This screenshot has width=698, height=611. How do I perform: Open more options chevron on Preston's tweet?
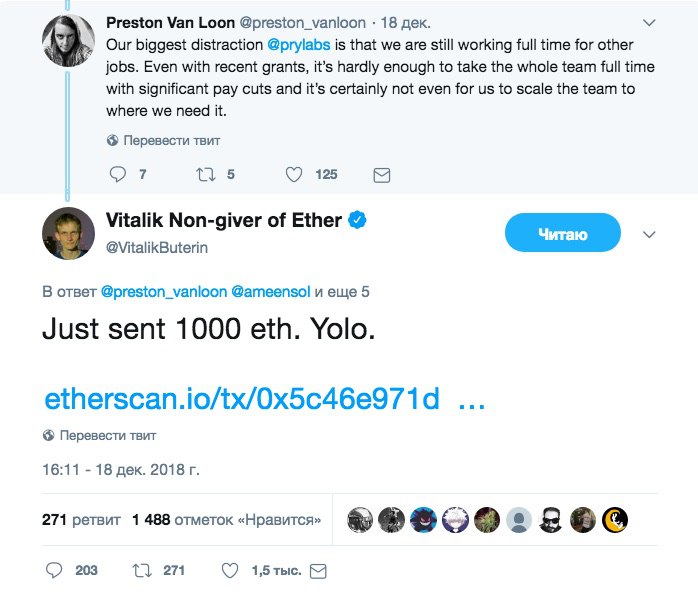649,21
